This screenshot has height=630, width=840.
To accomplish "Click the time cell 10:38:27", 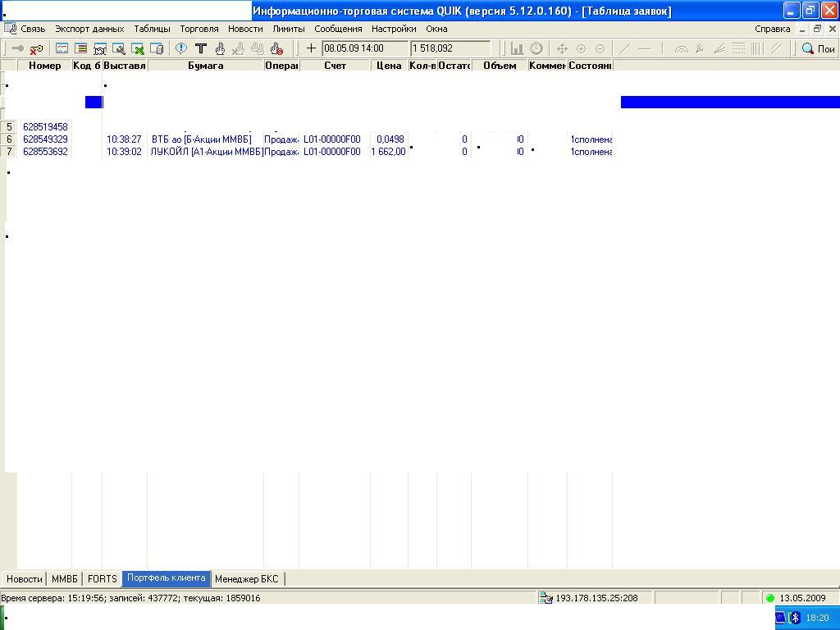I will (124, 139).
